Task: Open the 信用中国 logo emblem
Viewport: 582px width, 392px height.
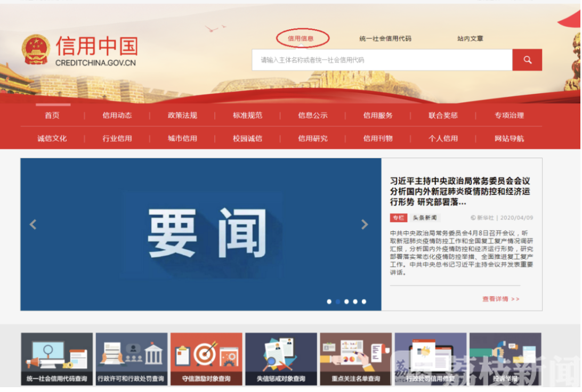Action: point(36,50)
